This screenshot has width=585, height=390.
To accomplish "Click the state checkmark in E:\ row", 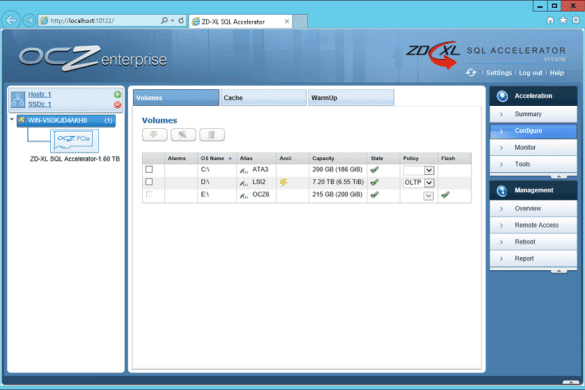I will 374,195.
